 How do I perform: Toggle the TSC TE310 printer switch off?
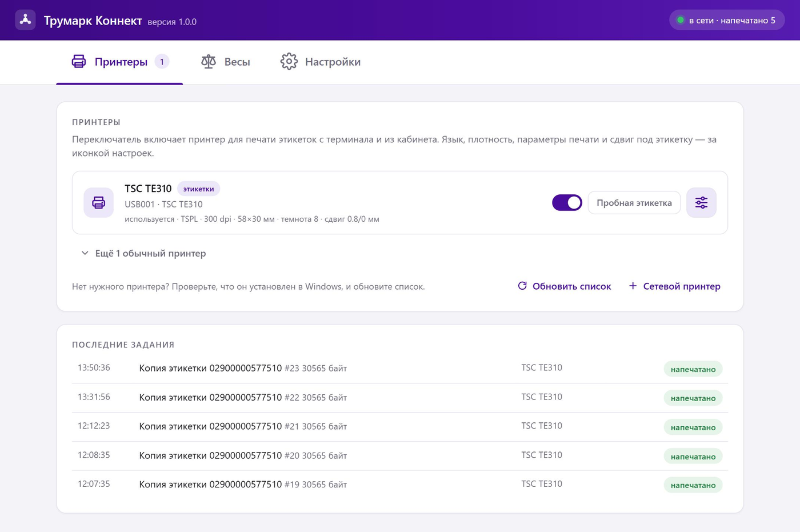567,202
